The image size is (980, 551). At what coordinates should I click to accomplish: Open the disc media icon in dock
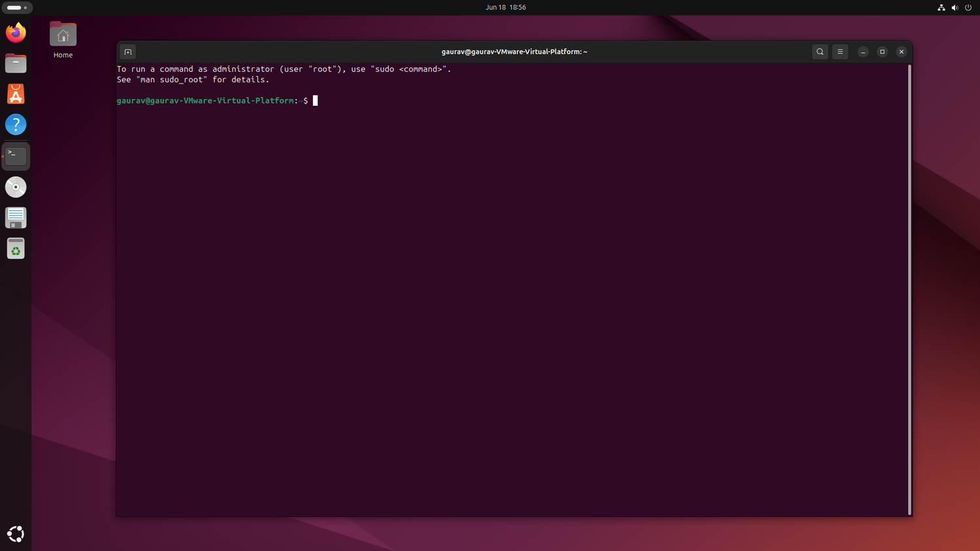[16, 187]
